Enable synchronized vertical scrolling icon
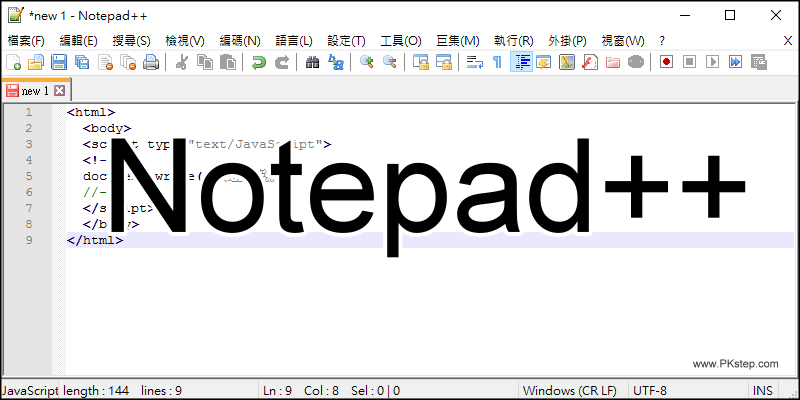 (x=420, y=62)
